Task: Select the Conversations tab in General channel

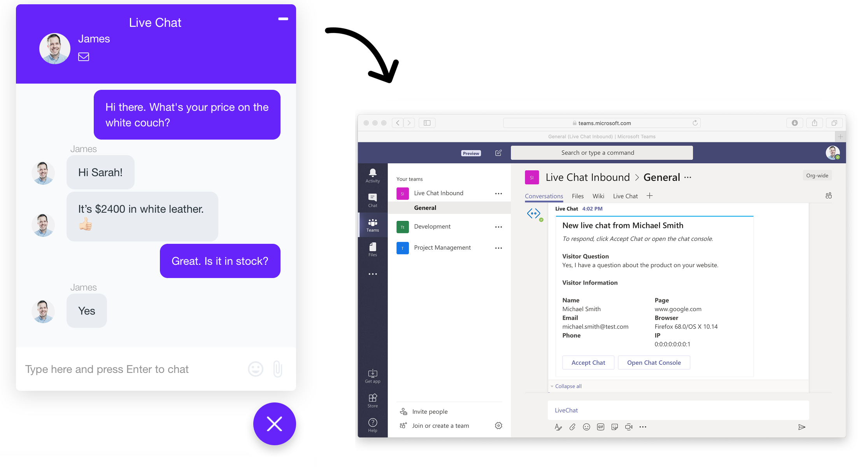Action: coord(544,197)
